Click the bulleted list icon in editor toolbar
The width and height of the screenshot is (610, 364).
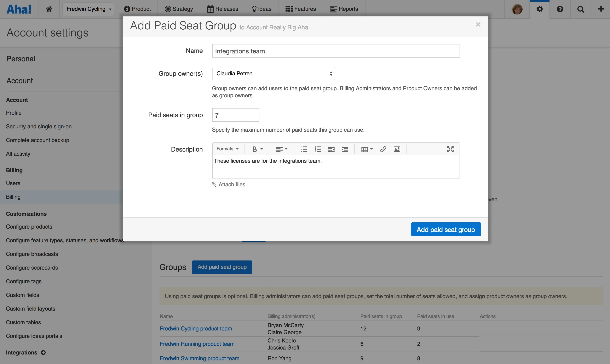click(304, 149)
